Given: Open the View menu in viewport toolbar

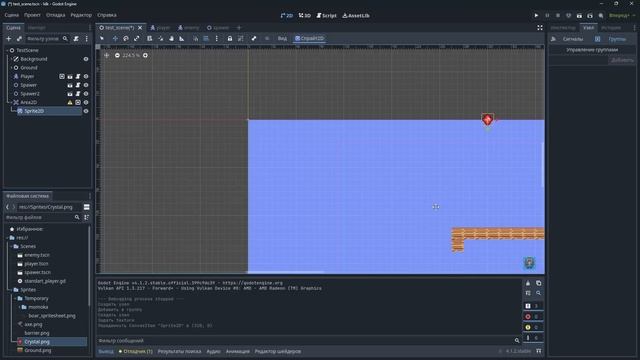Looking at the screenshot, I should (282, 38).
